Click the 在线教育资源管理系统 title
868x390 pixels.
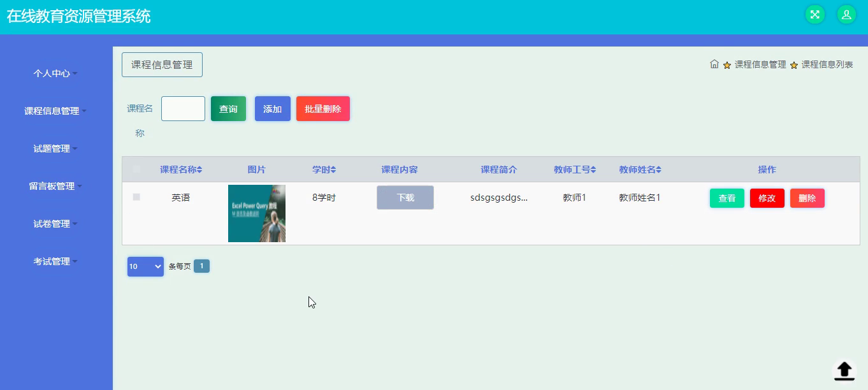(x=78, y=16)
